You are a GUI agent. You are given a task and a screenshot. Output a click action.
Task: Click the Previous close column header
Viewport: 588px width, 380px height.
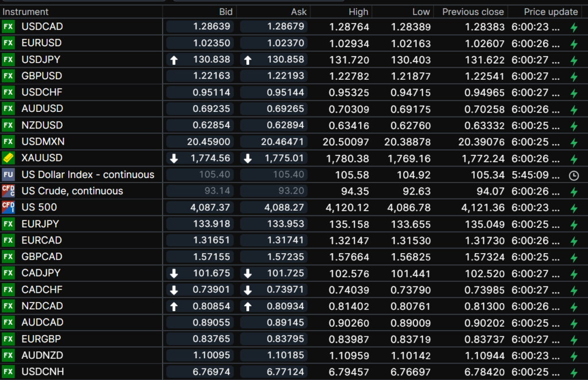tap(473, 11)
